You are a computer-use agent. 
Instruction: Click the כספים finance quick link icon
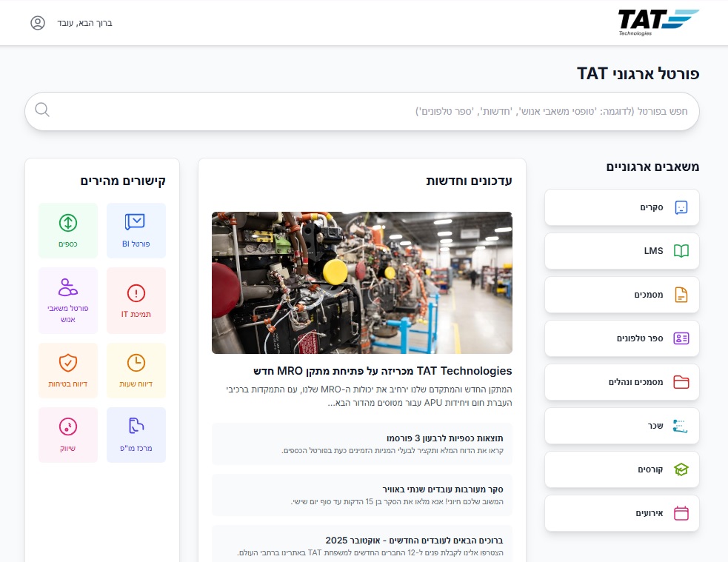pos(68,221)
